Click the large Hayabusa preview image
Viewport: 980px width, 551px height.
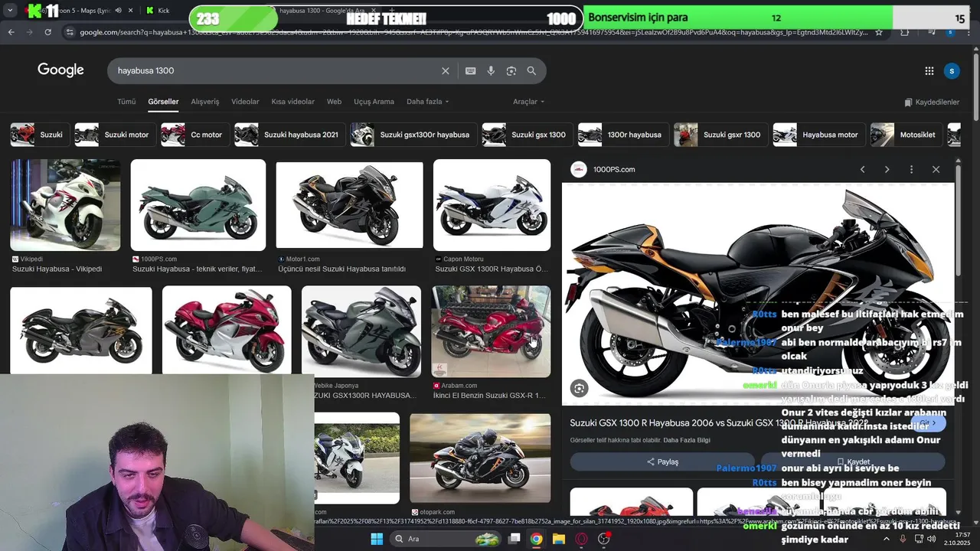click(758, 294)
